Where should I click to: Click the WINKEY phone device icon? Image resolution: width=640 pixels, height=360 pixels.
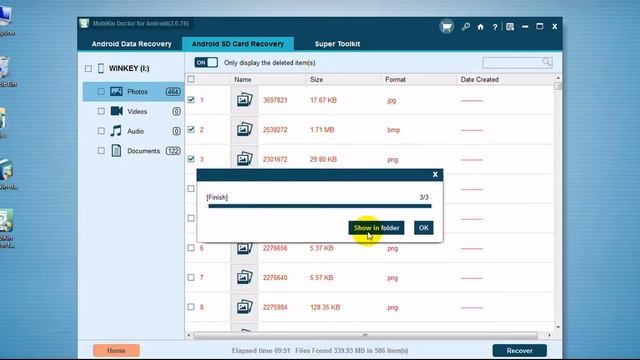point(101,68)
